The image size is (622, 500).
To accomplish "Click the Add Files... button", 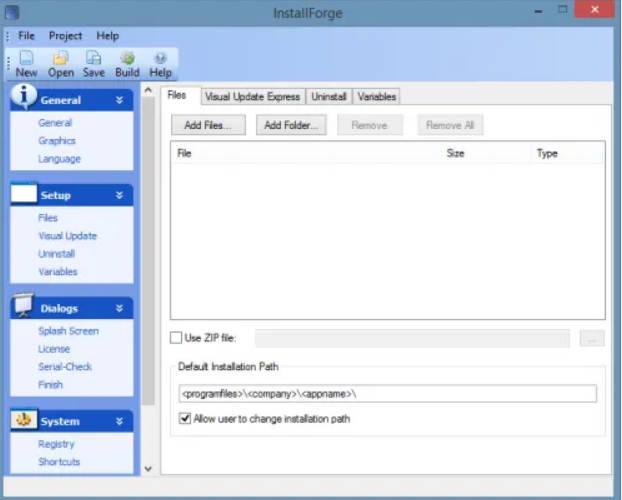I will 208,125.
